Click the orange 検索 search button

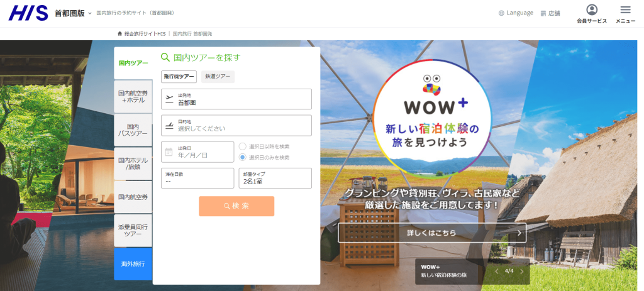pos(236,206)
